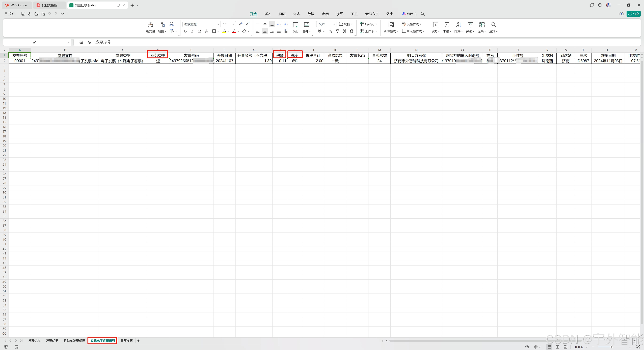Image resolution: width=644 pixels, height=350 pixels.
Task: Toggle Italic formatting
Action: tap(192, 31)
